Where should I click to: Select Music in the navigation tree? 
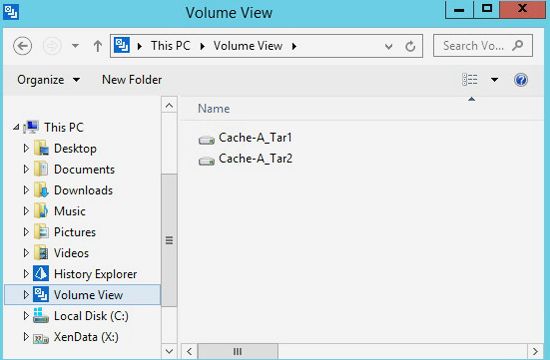point(69,211)
